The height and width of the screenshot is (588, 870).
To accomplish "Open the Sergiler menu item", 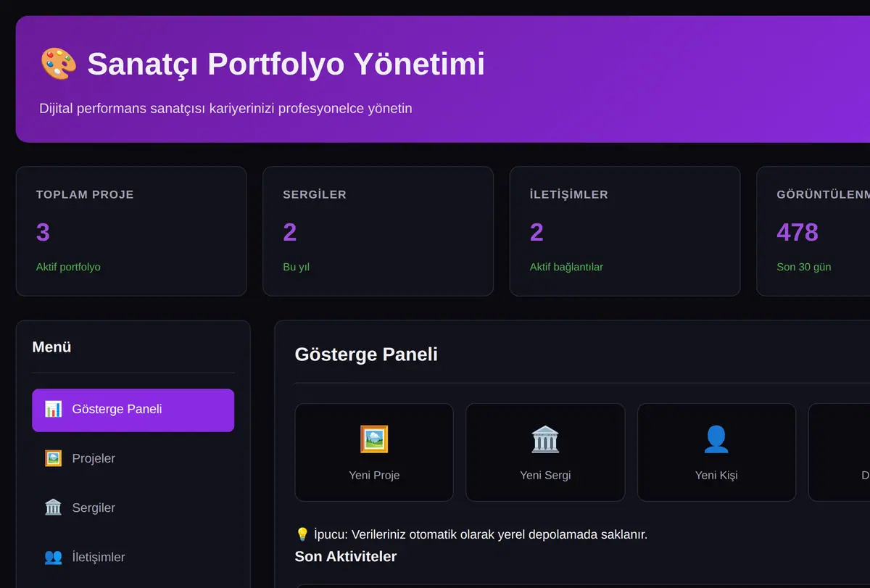I will coord(133,508).
